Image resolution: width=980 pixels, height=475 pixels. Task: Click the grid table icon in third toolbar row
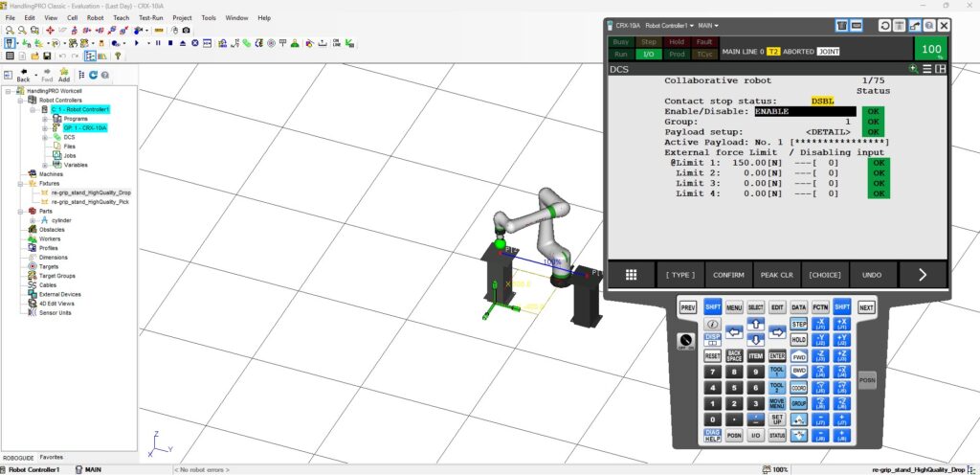click(x=10, y=56)
